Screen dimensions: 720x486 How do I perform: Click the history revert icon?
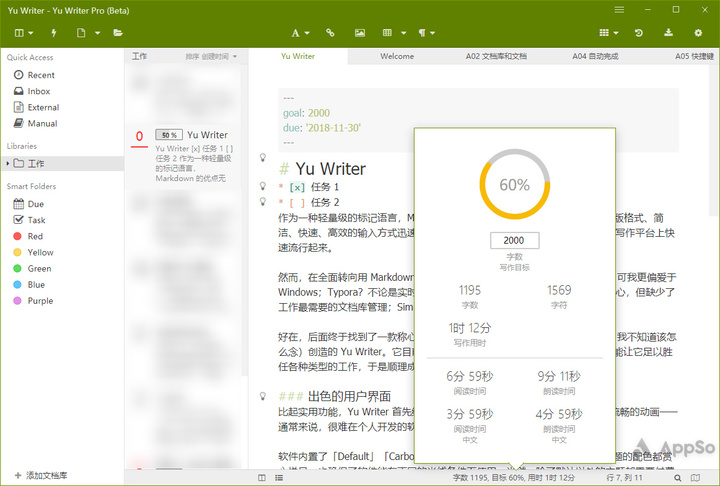click(x=639, y=33)
